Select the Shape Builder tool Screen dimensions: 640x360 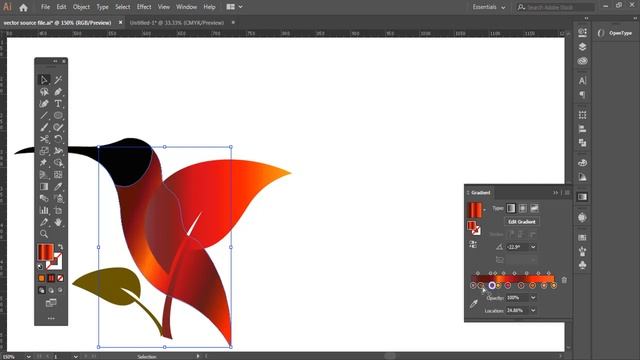point(58,163)
